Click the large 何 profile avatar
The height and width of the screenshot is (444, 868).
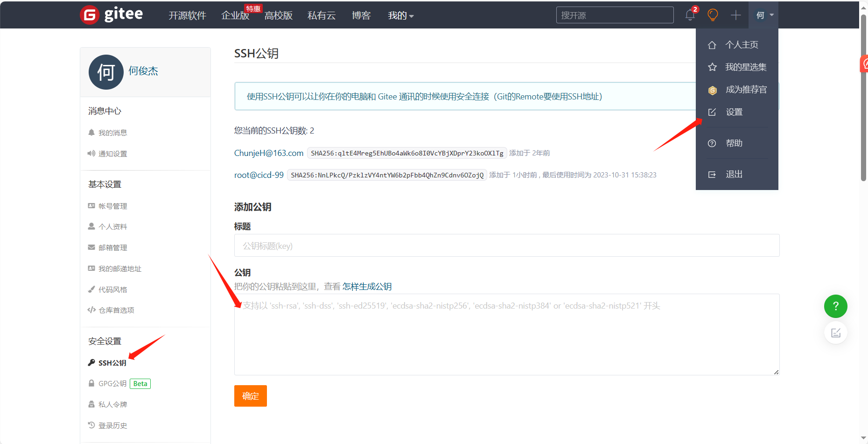point(106,72)
